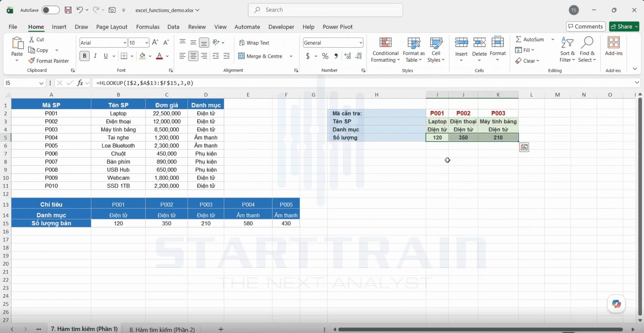This screenshot has width=644, height=333.
Task: Open the Comments pane button
Action: tap(586, 26)
